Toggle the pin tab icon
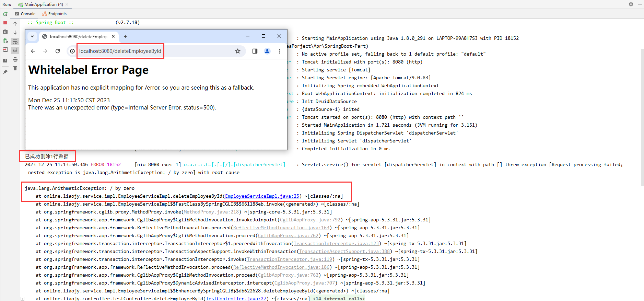This screenshot has width=644, height=301. (5, 72)
